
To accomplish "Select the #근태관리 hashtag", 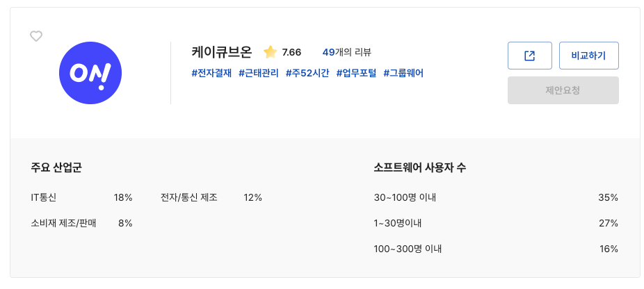I will 259,73.
